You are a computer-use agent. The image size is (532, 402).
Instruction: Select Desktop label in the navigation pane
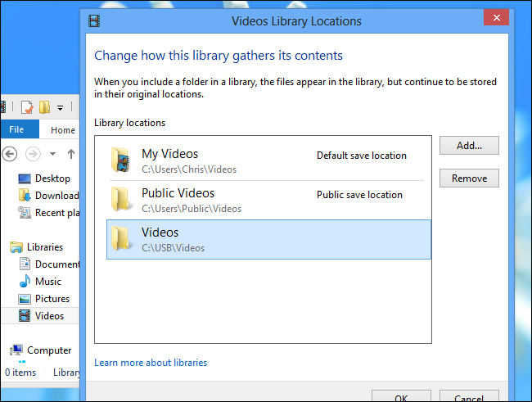53,178
